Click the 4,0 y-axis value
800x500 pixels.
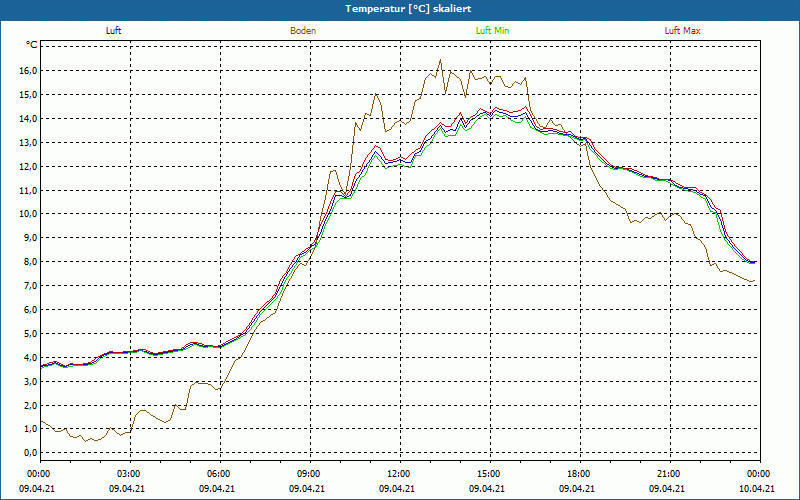coord(31,358)
